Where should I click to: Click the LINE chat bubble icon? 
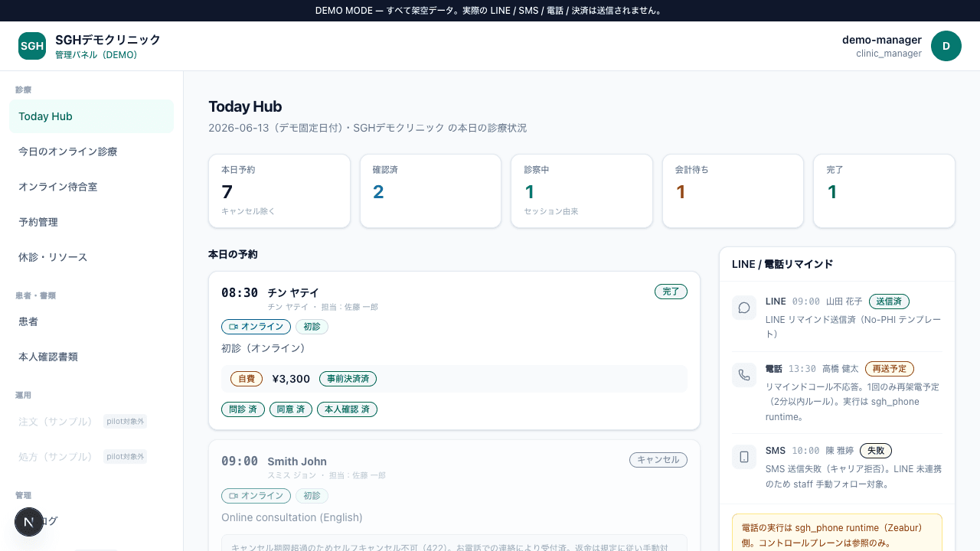coord(744,308)
